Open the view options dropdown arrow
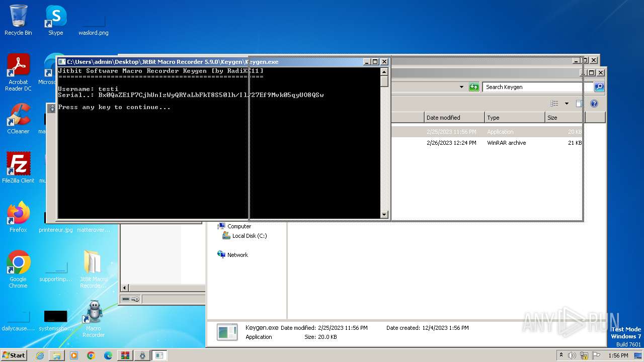The image size is (644, 362). click(567, 104)
